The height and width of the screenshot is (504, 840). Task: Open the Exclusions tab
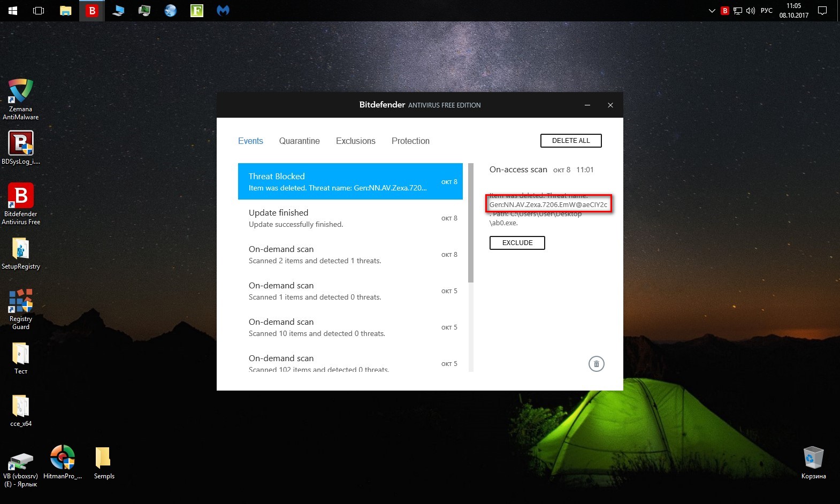pyautogui.click(x=356, y=141)
